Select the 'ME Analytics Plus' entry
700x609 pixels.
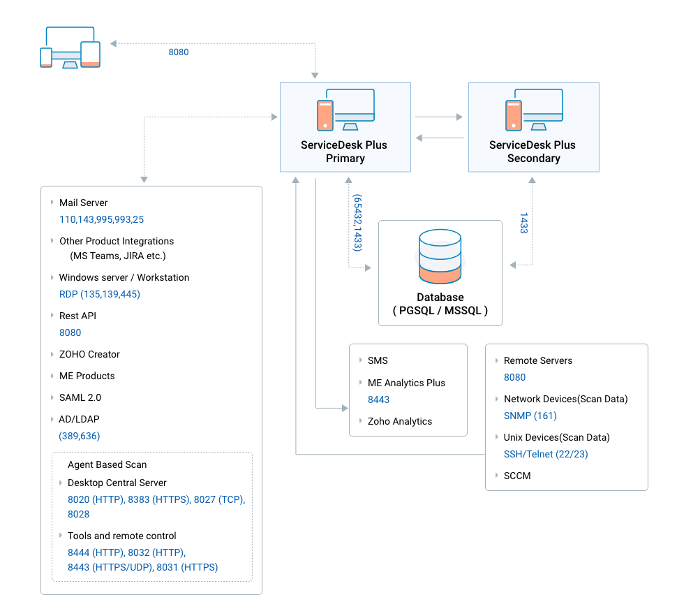[406, 383]
